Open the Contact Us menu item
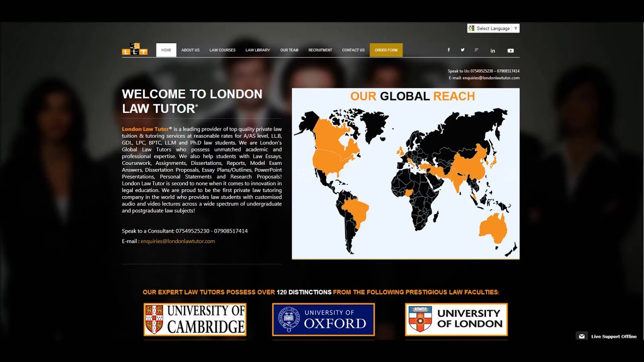This screenshot has width=644, height=362. click(353, 50)
